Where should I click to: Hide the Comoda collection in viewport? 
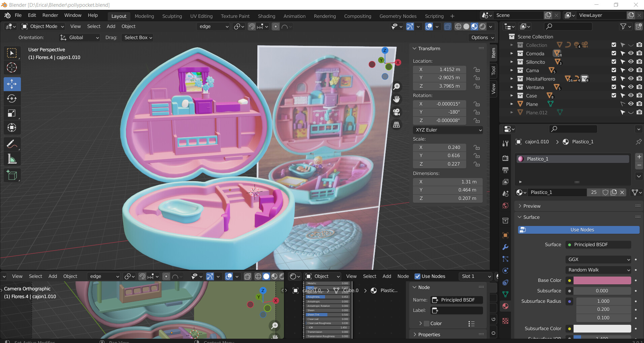point(631,53)
